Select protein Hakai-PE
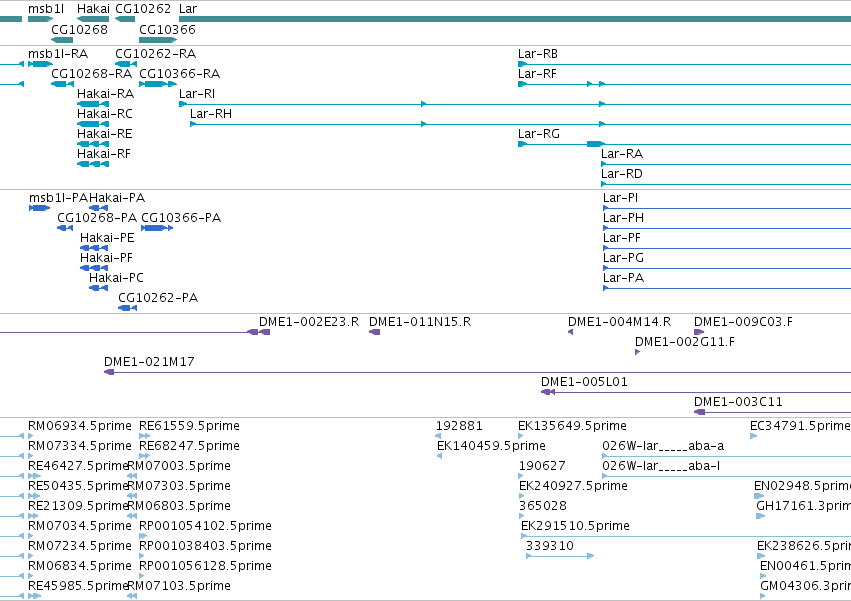851x601 pixels. (x=107, y=238)
